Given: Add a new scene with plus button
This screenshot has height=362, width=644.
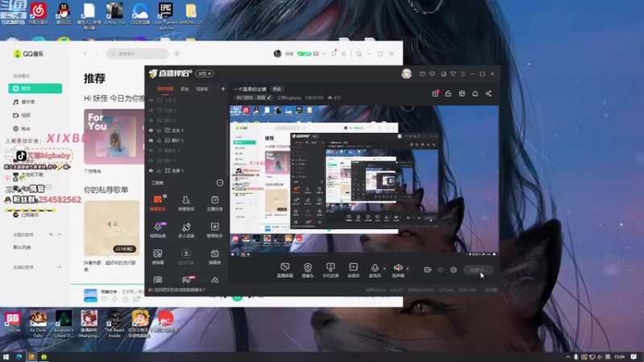Looking at the screenshot, I should point(223,88).
